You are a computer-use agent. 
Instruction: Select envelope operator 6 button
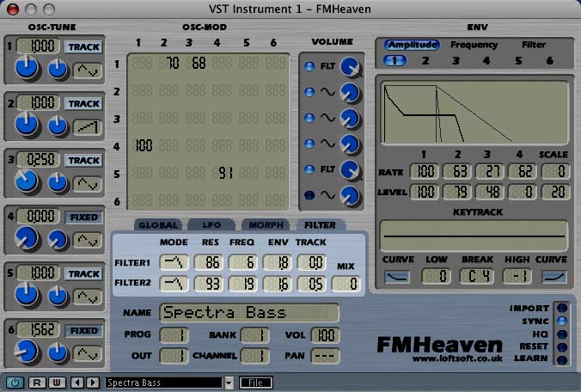tap(550, 60)
